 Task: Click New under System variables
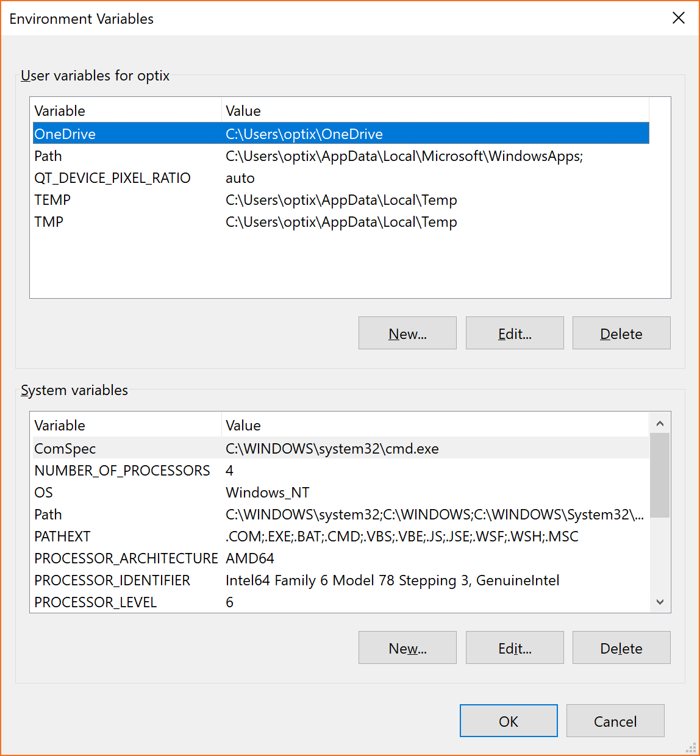click(x=407, y=647)
